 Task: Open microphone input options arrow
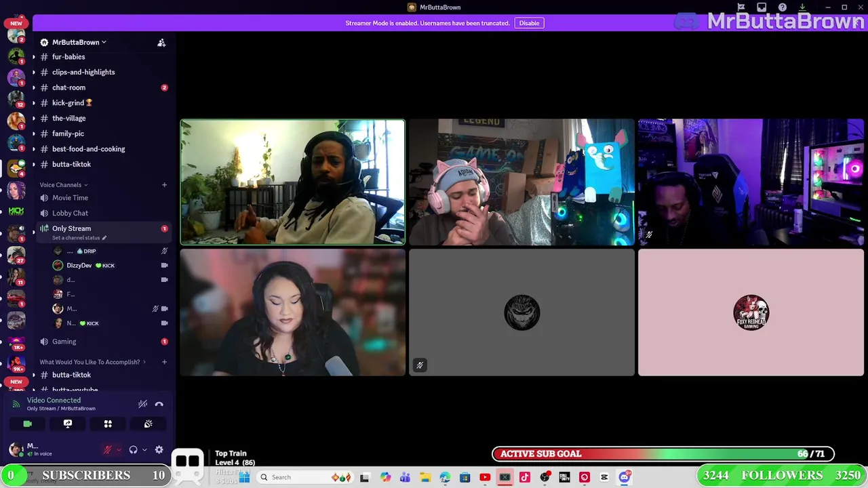[119, 450]
